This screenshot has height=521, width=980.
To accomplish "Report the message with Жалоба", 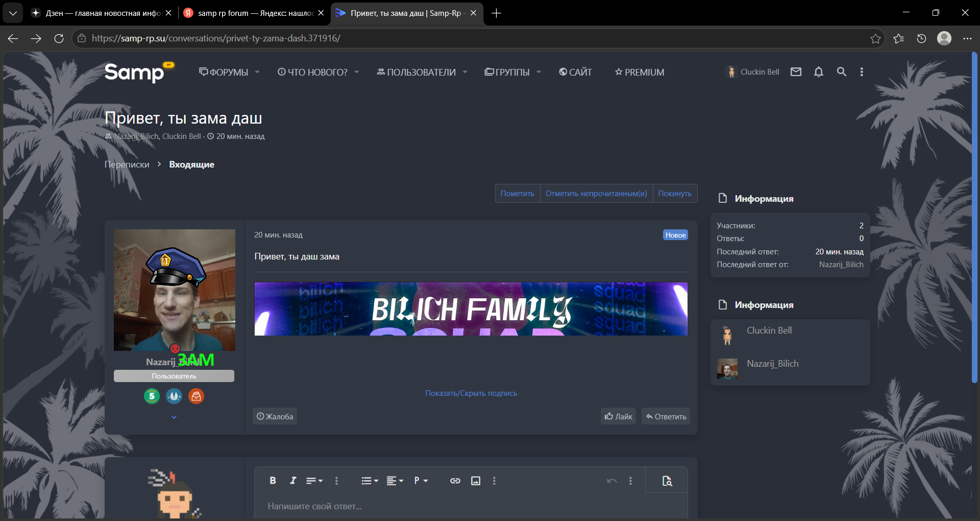I will click(275, 416).
